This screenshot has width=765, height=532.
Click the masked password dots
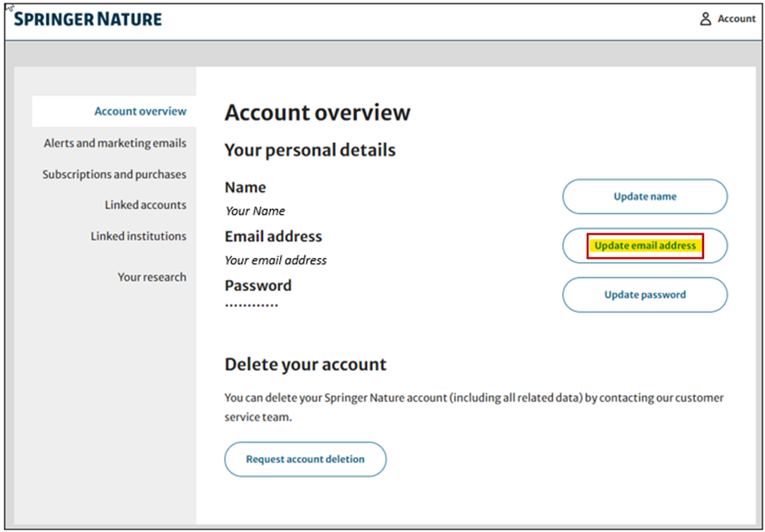click(x=250, y=305)
